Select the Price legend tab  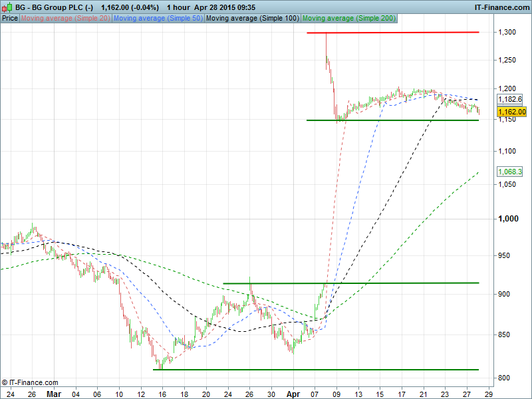coord(10,18)
